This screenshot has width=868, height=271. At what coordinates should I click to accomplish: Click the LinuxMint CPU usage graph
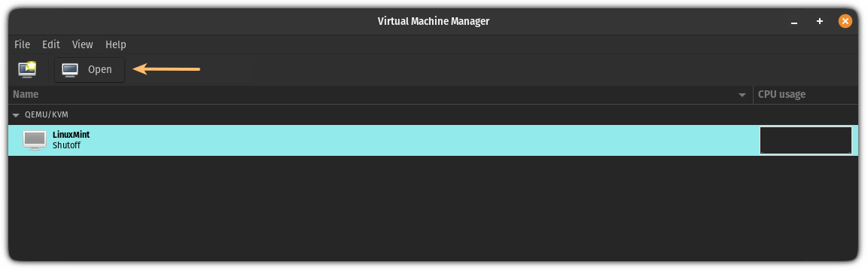[806, 141]
